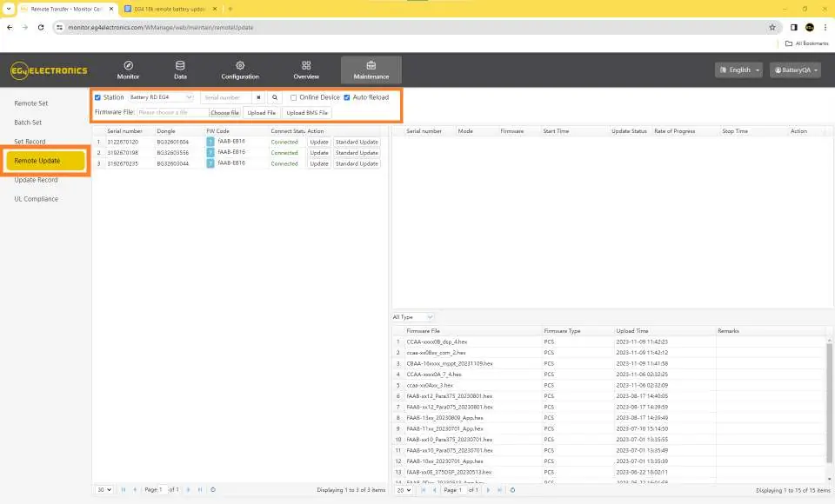Select Remote Update in sidebar

tap(46, 161)
